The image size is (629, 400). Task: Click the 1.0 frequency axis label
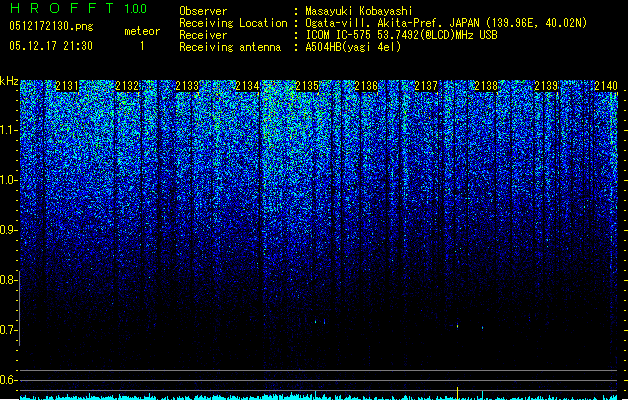pyautogui.click(x=8, y=180)
